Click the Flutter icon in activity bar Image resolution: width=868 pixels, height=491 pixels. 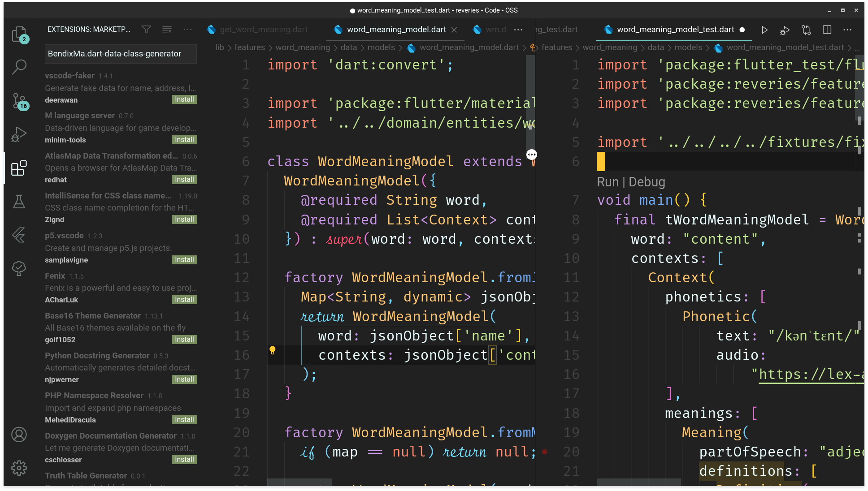tap(19, 235)
